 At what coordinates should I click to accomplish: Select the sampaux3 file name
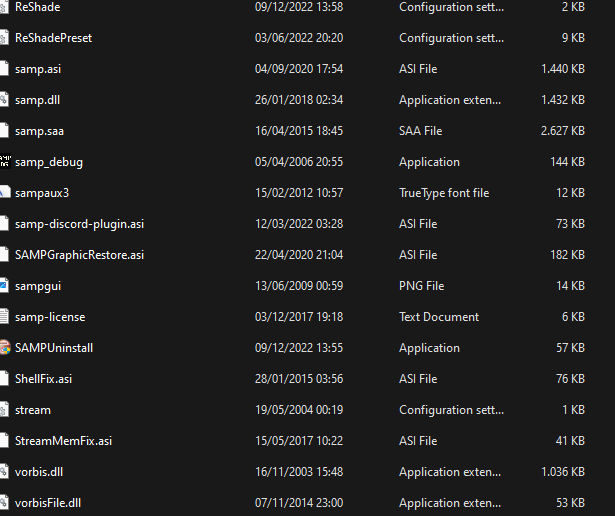[42, 193]
